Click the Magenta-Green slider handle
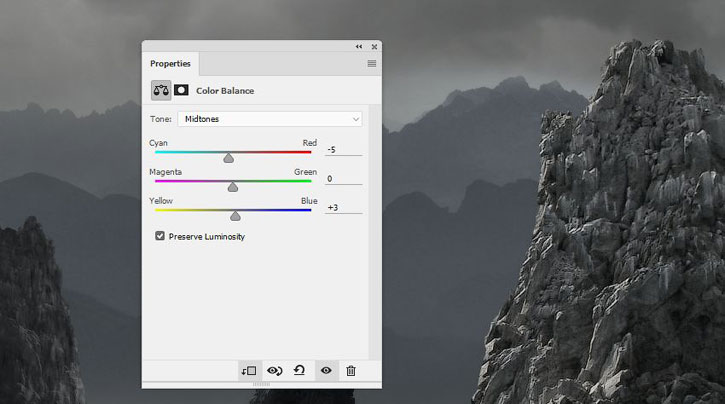The image size is (725, 404). 233,187
